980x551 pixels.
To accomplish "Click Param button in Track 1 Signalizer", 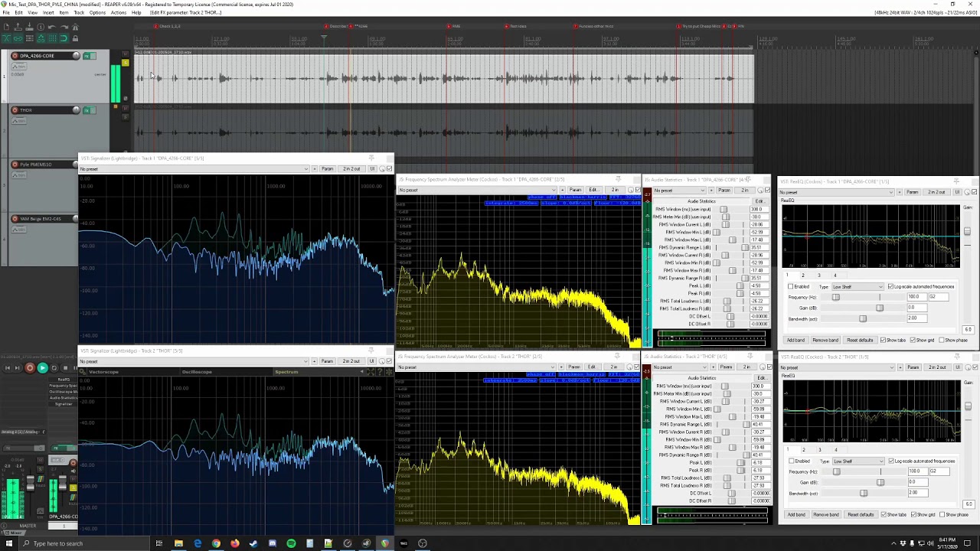I will click(x=327, y=168).
